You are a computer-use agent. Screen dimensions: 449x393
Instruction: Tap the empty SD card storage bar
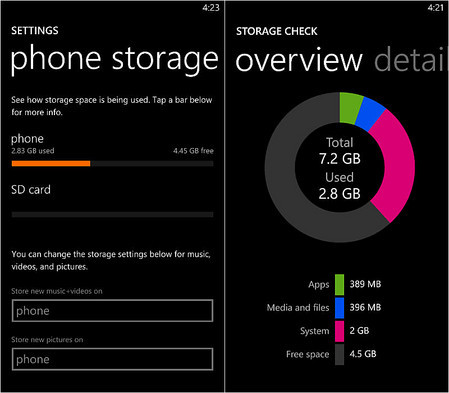point(112,214)
